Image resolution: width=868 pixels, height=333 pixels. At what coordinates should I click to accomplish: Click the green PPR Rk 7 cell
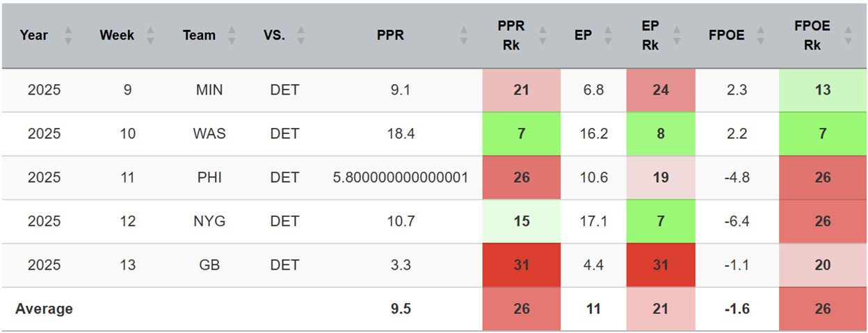click(x=522, y=134)
